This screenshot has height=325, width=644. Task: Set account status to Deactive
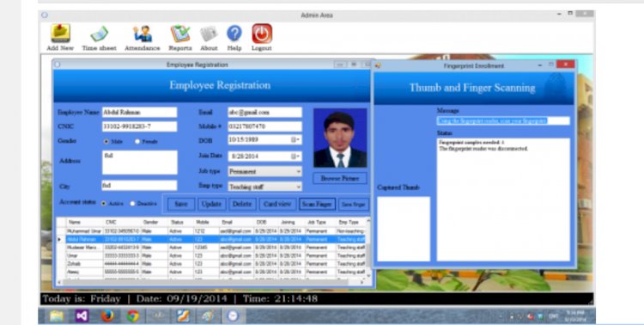(x=132, y=204)
